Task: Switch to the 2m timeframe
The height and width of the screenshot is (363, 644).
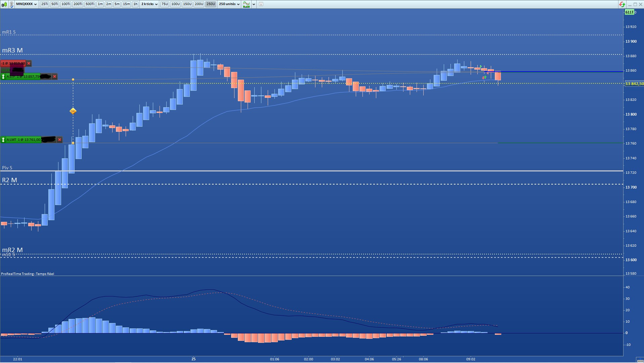Action: [x=109, y=4]
